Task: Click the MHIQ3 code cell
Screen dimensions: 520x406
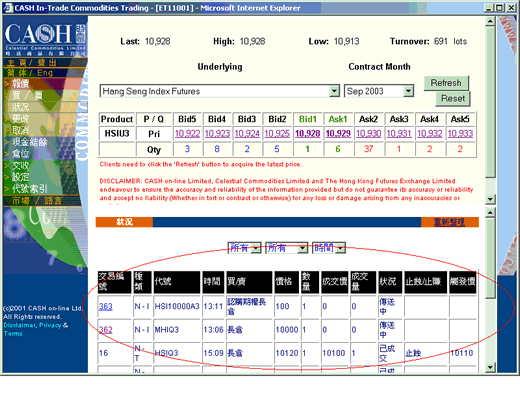Action: coord(177,330)
